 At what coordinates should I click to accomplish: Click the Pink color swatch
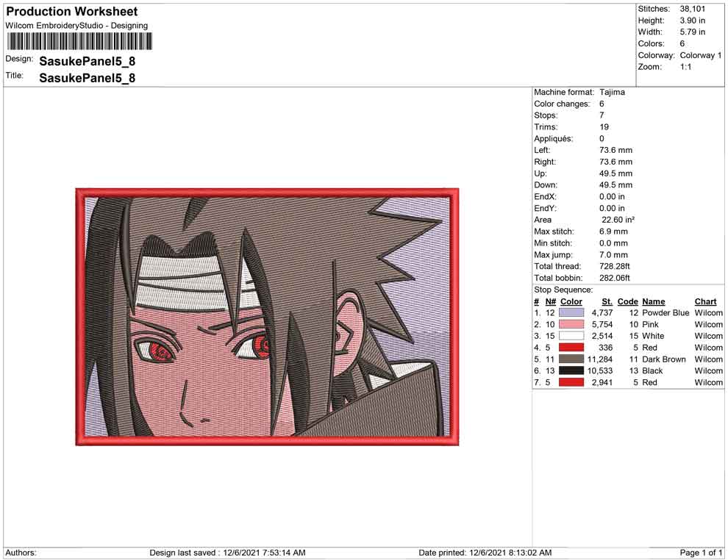pos(571,324)
